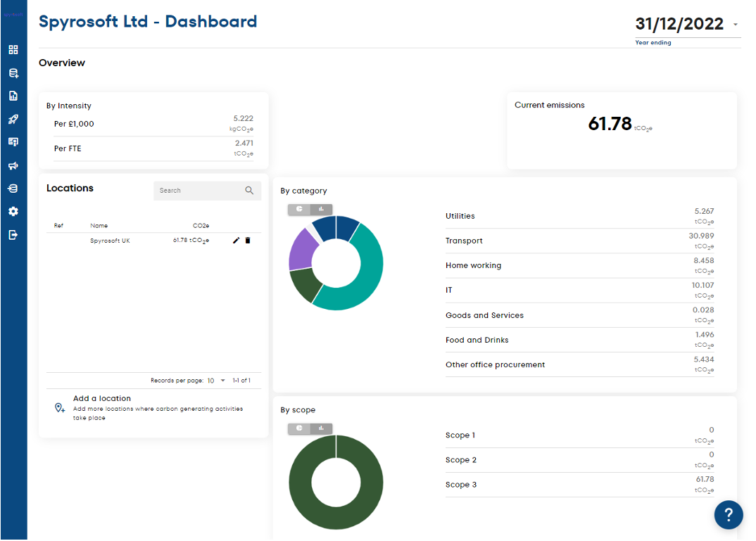Click the add data database icon
Image resolution: width=756 pixels, height=541 pixels.
(x=13, y=73)
